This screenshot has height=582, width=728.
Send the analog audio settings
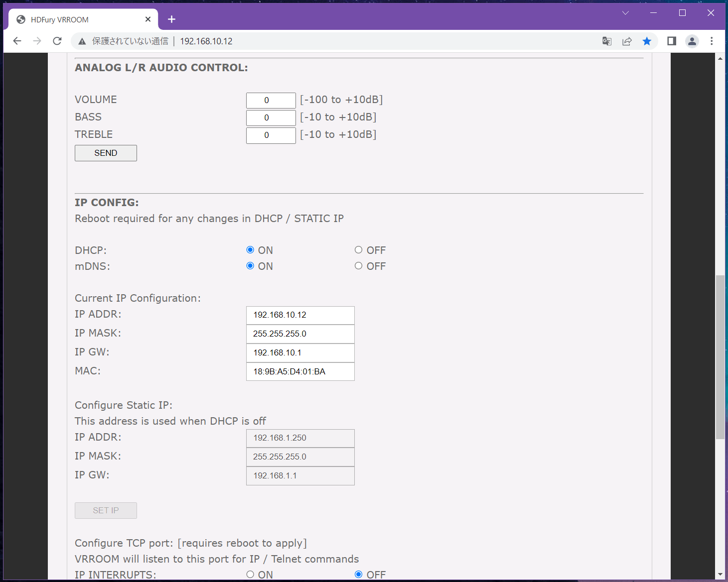click(x=106, y=153)
